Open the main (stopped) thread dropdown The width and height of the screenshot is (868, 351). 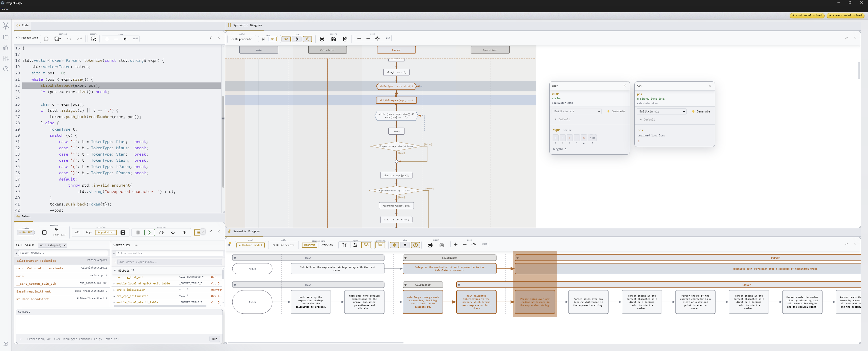point(52,245)
